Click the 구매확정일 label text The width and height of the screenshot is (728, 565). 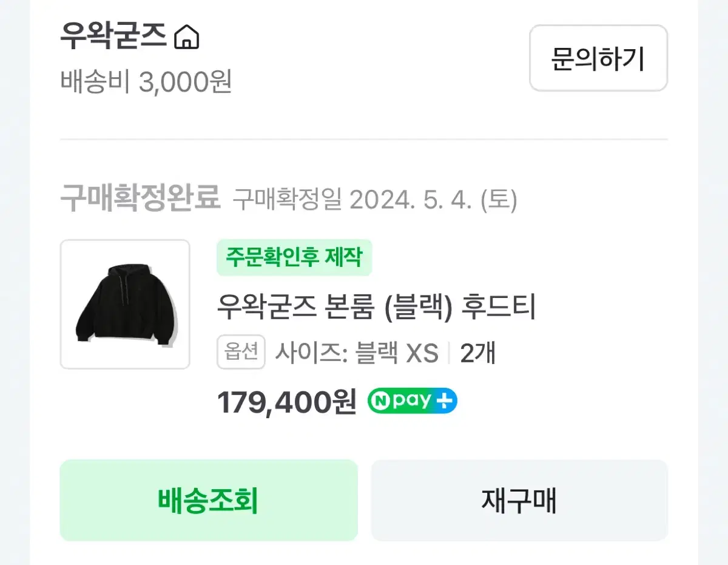pos(288,200)
